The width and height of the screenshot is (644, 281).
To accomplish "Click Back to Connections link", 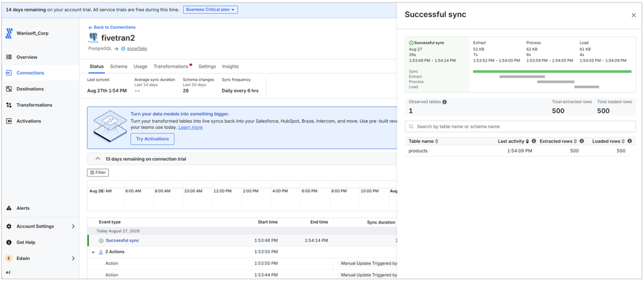I will [x=112, y=27].
